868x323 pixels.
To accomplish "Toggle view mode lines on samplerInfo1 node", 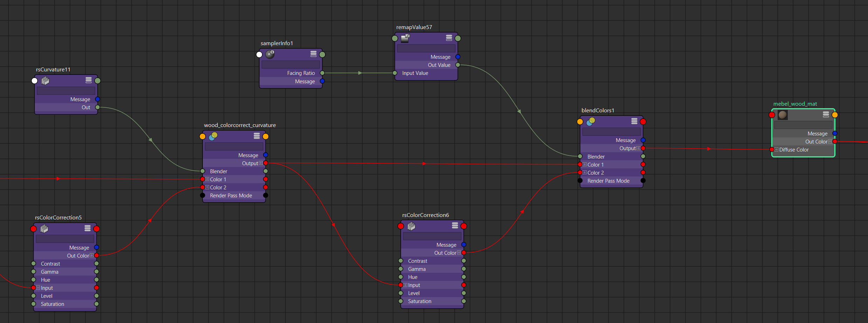I will tap(314, 54).
